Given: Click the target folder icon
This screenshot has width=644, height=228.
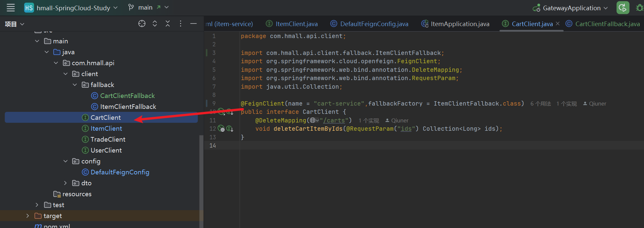Looking at the screenshot, I should coord(38,216).
